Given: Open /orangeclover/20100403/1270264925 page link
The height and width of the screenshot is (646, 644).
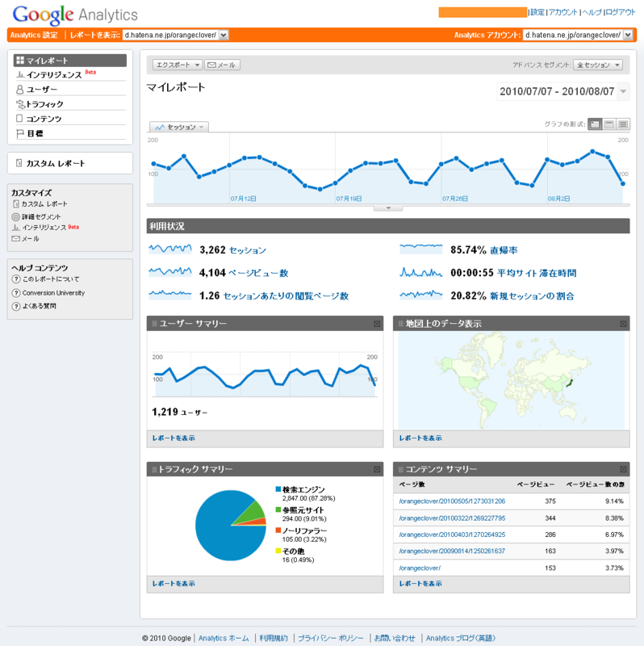Looking at the screenshot, I should [452, 535].
